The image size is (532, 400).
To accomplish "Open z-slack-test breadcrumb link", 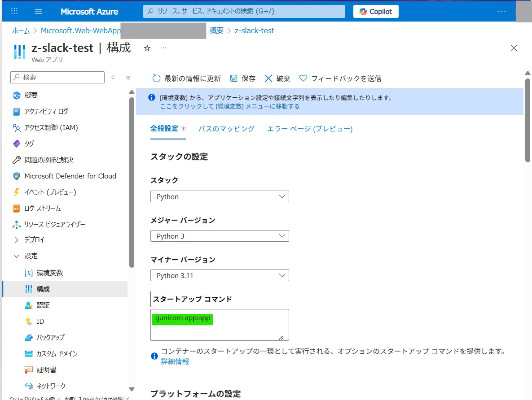I will coord(254,30).
